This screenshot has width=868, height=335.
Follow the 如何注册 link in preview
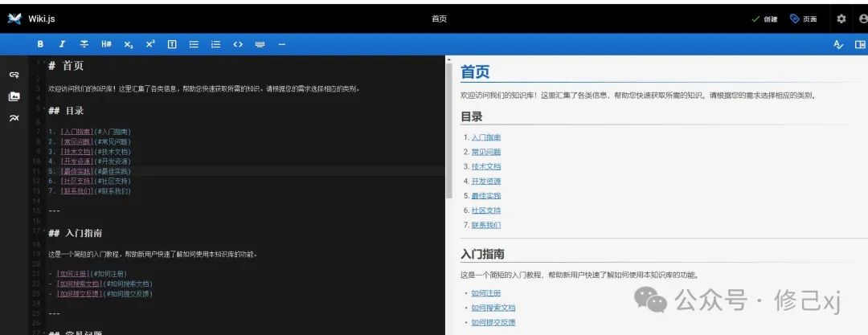(x=486, y=293)
